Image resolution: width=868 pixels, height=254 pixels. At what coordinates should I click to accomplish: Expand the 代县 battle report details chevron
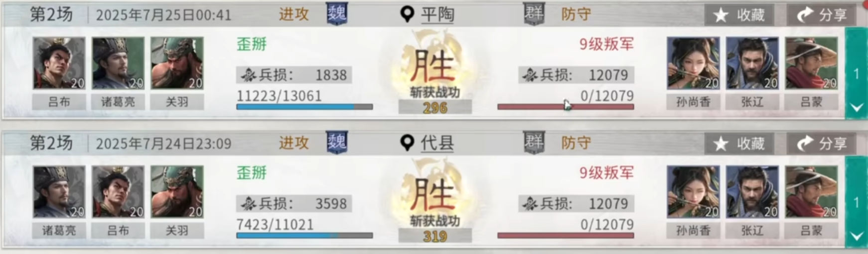tap(856, 236)
